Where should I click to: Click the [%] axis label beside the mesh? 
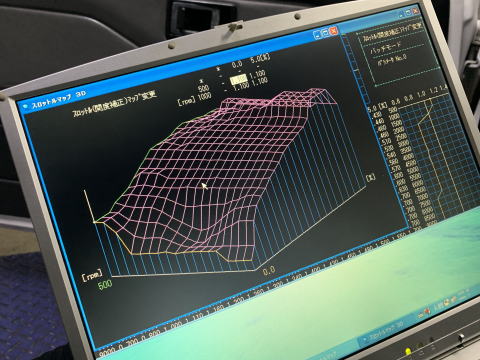coord(371,177)
